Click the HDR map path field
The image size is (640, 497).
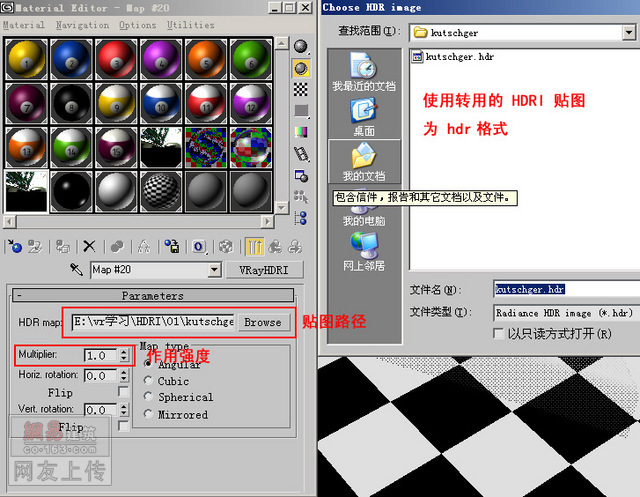point(153,322)
